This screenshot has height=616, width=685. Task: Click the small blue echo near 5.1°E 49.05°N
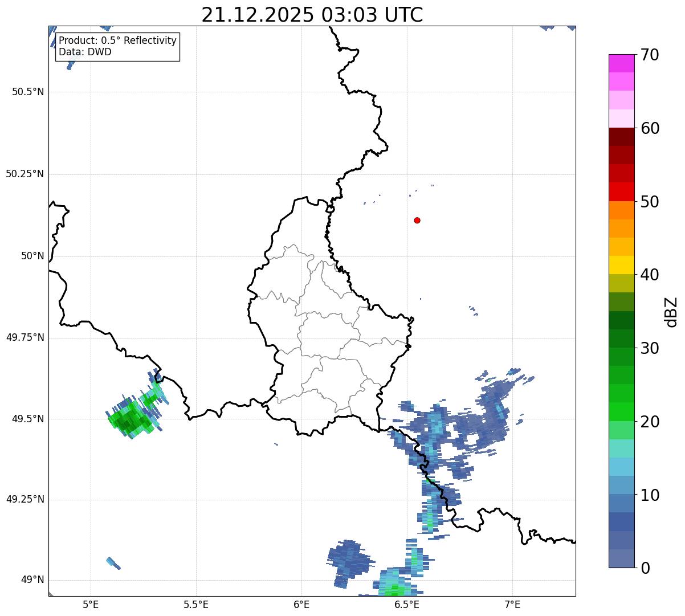pyautogui.click(x=113, y=563)
